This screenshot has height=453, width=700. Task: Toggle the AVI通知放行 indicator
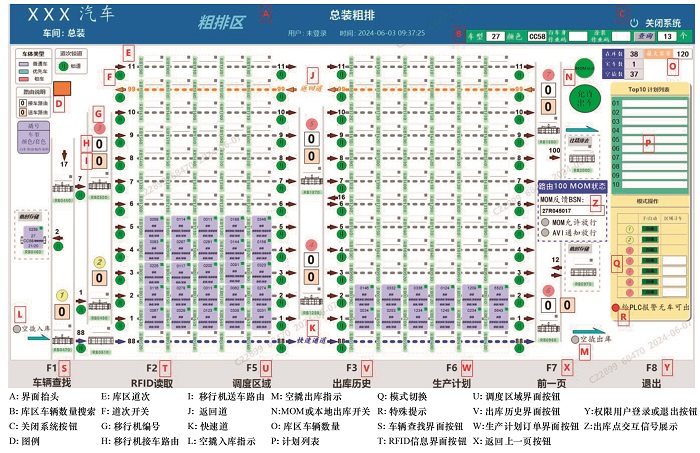(545, 233)
